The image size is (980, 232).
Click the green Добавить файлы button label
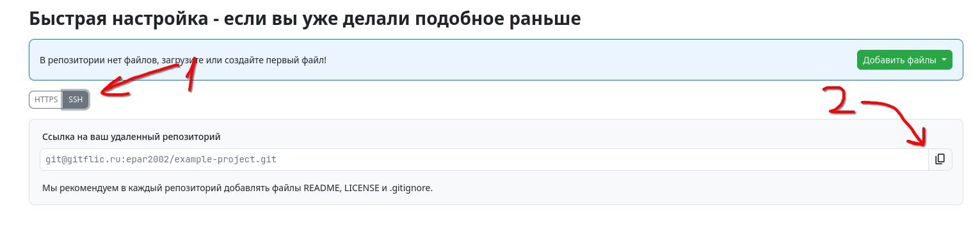pos(899,60)
